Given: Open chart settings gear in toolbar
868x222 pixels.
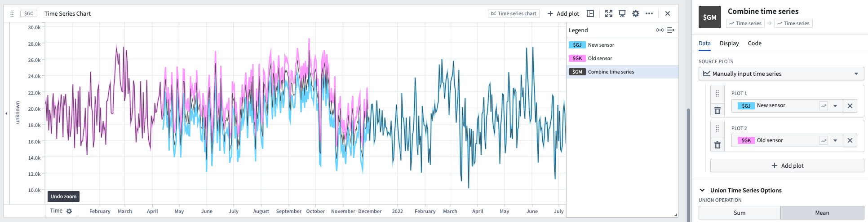Looking at the screenshot, I should click(x=636, y=13).
